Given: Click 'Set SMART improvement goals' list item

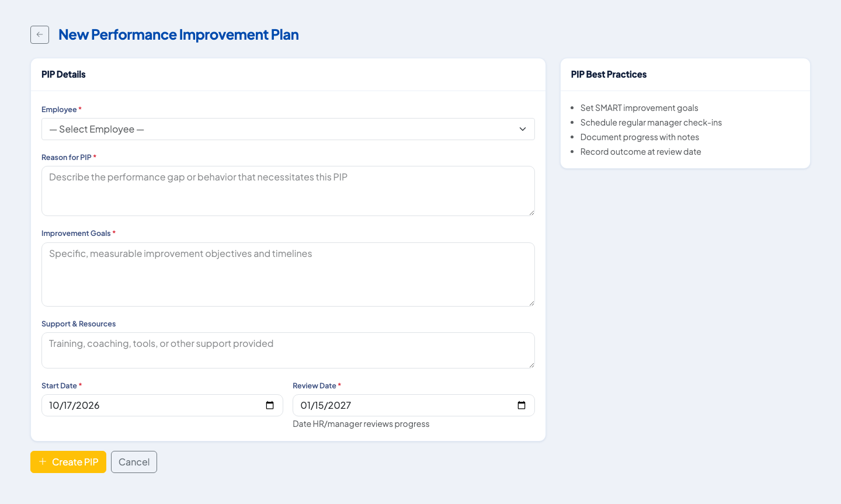Looking at the screenshot, I should coord(640,108).
